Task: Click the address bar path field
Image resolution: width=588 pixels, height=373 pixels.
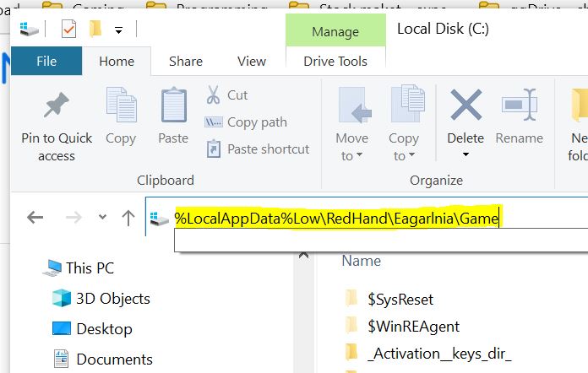Action: point(338,219)
